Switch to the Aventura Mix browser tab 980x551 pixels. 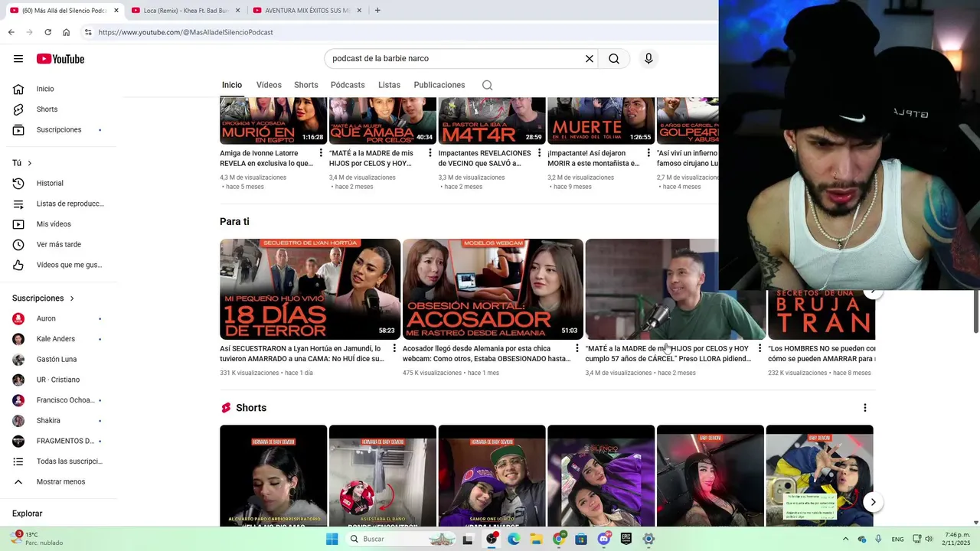pyautogui.click(x=306, y=10)
